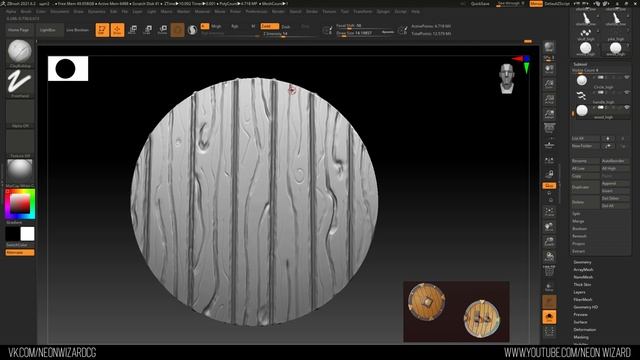Open the MatCap material sphere selector
This screenshot has height=360, width=640.
click(x=20, y=172)
